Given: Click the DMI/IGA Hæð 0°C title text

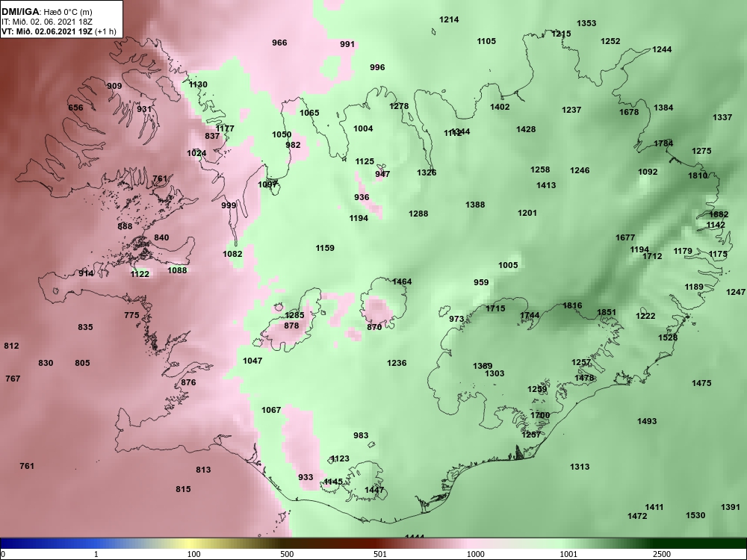Looking at the screenshot, I should tap(46, 12).
